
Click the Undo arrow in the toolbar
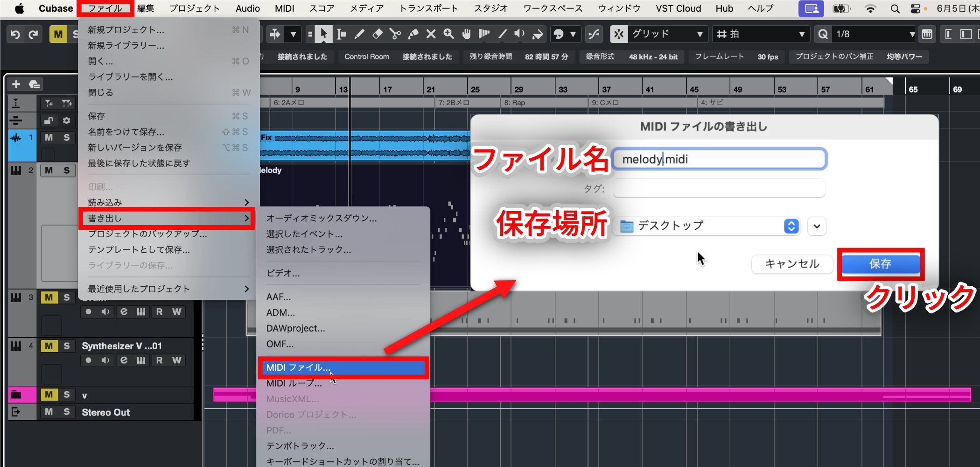pyautogui.click(x=15, y=34)
